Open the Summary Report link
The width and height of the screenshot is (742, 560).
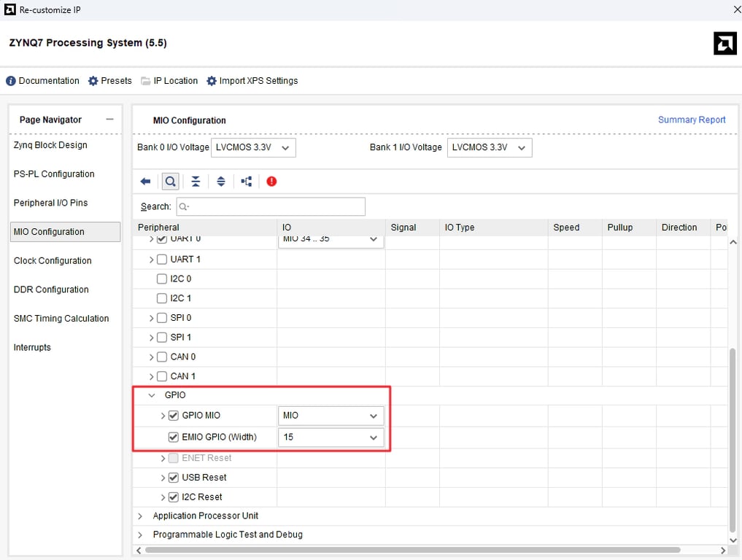pyautogui.click(x=692, y=120)
